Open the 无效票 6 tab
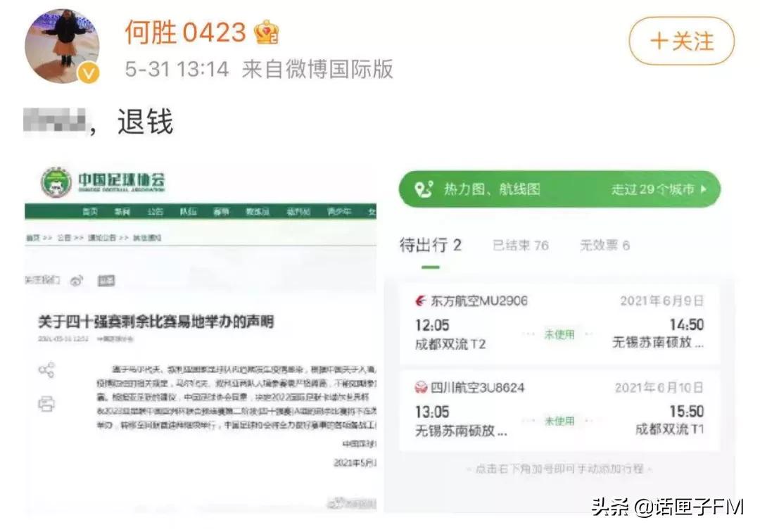 pyautogui.click(x=604, y=245)
